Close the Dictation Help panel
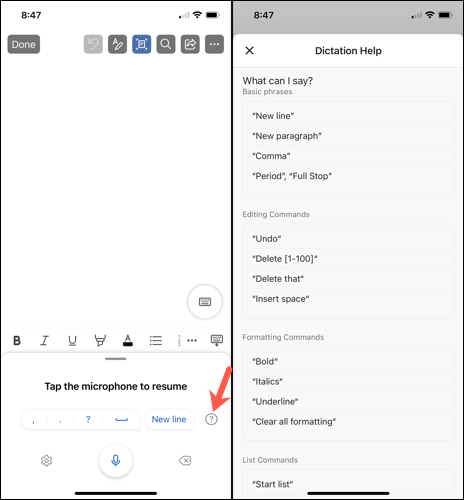The height and width of the screenshot is (500, 464). point(250,51)
